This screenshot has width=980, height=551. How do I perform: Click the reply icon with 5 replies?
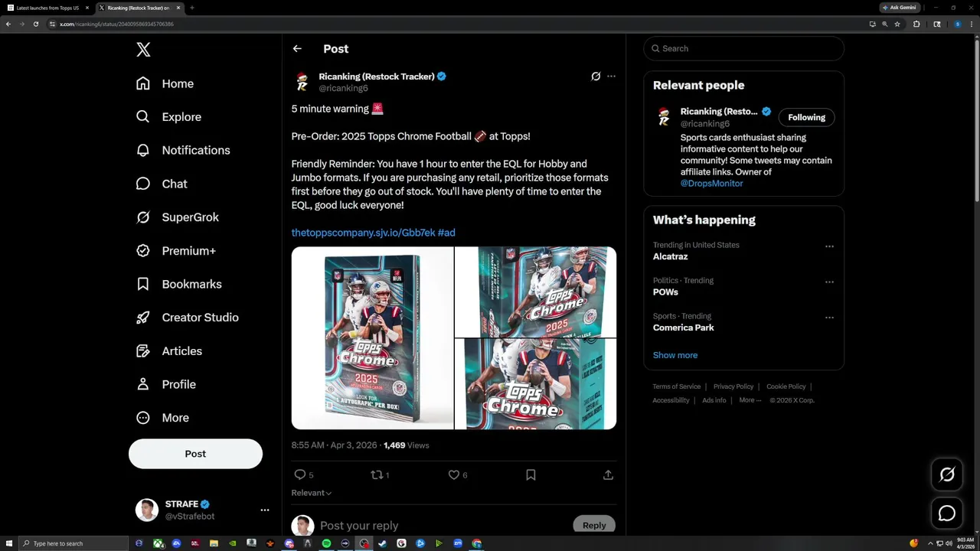click(x=304, y=475)
